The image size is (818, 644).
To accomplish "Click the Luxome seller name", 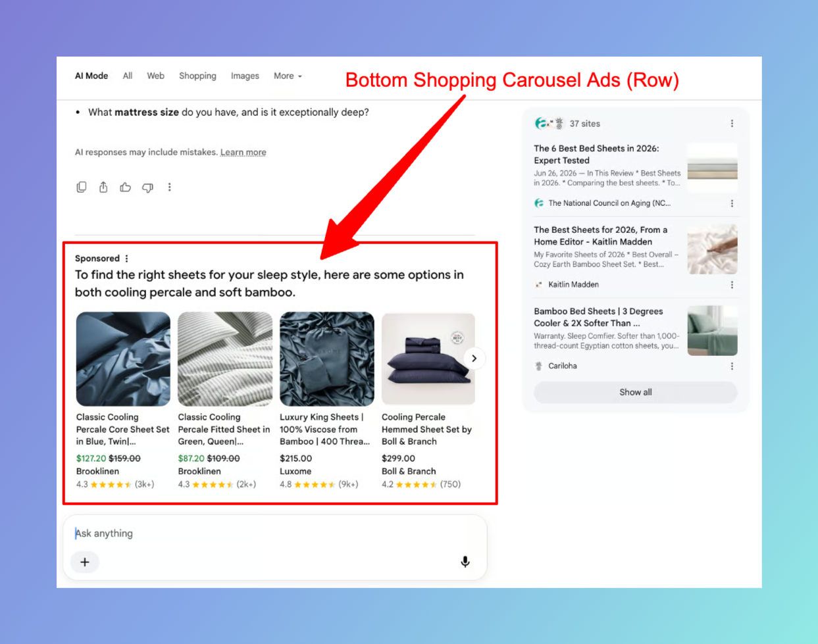I will [295, 472].
